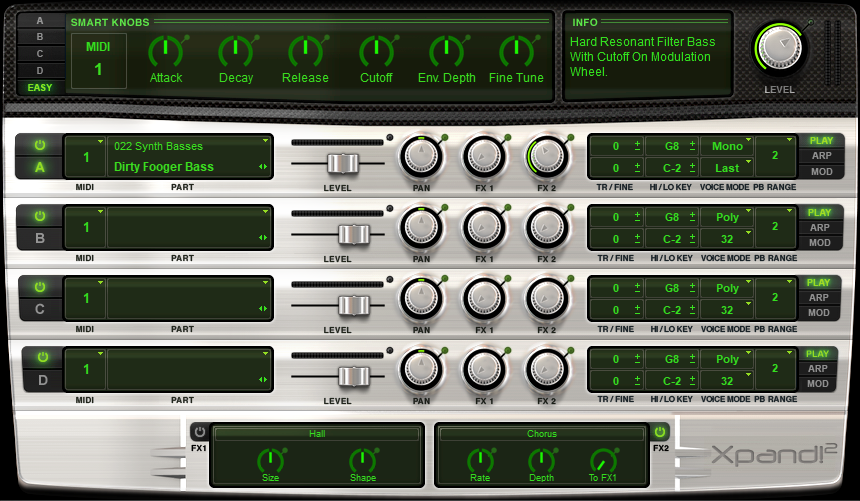Viewport: 860px width, 501px height.
Task: Select ARP tab for part D
Action: 817,369
